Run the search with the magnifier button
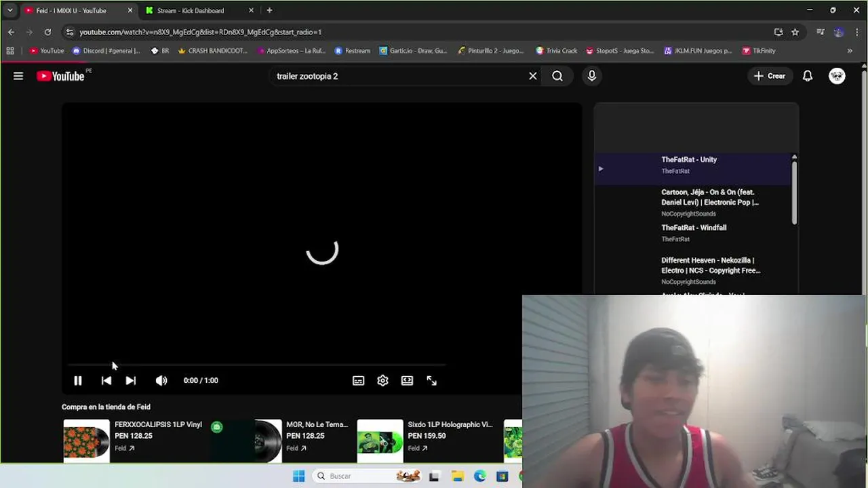The width and height of the screenshot is (868, 488). tap(557, 76)
